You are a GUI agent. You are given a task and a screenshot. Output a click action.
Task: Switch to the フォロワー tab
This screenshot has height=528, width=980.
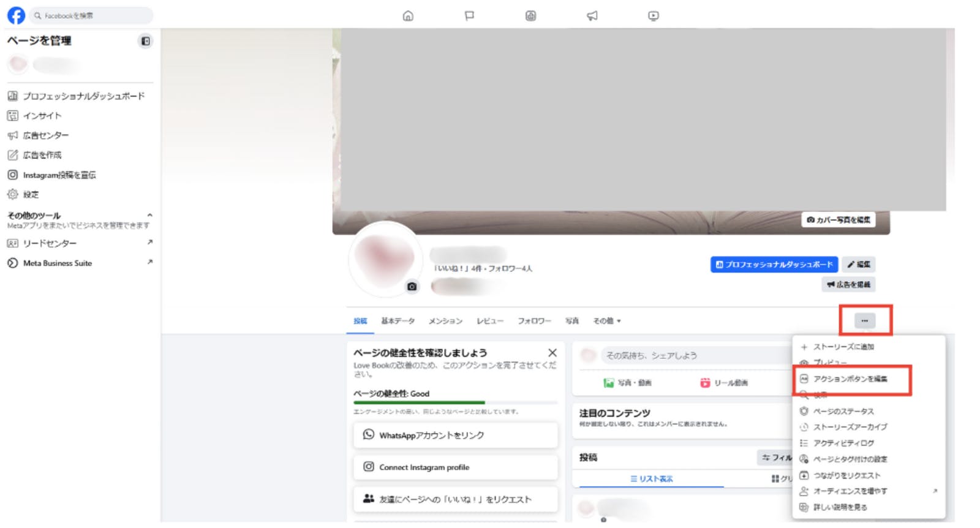pos(534,320)
